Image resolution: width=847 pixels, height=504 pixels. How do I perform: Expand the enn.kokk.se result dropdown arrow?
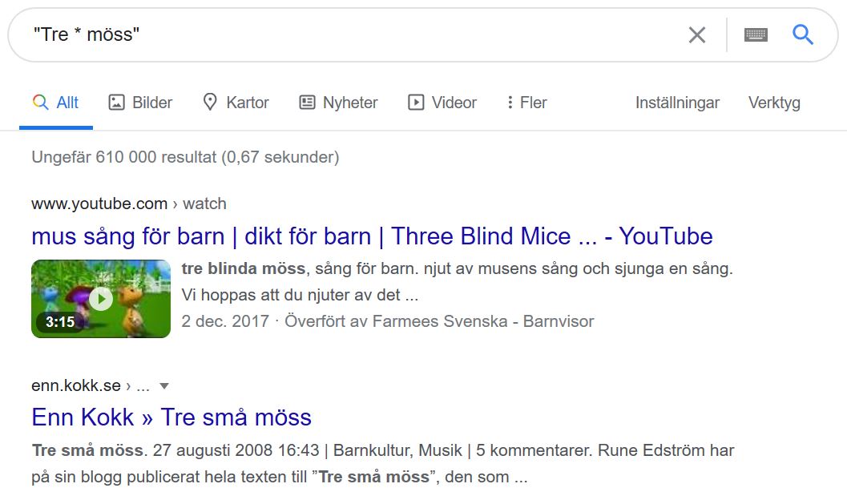[164, 386]
